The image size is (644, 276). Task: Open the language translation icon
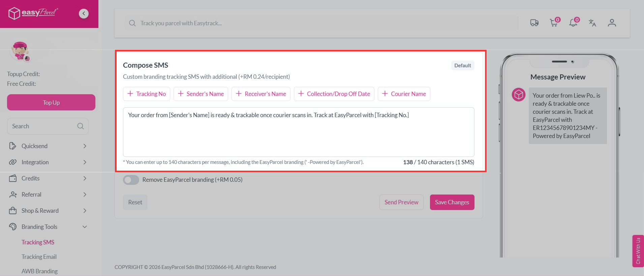(x=592, y=23)
